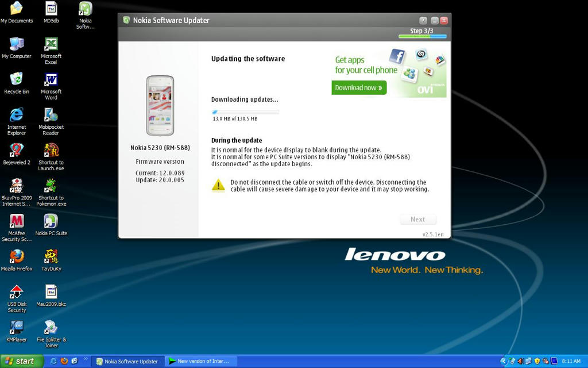Click the Facebook icon in the Ovi banner
The width and height of the screenshot is (588, 368).
click(x=397, y=56)
